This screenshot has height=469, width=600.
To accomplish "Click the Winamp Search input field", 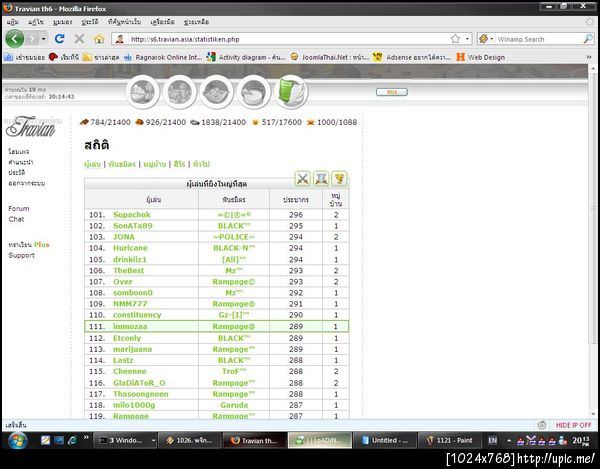I will (x=539, y=39).
